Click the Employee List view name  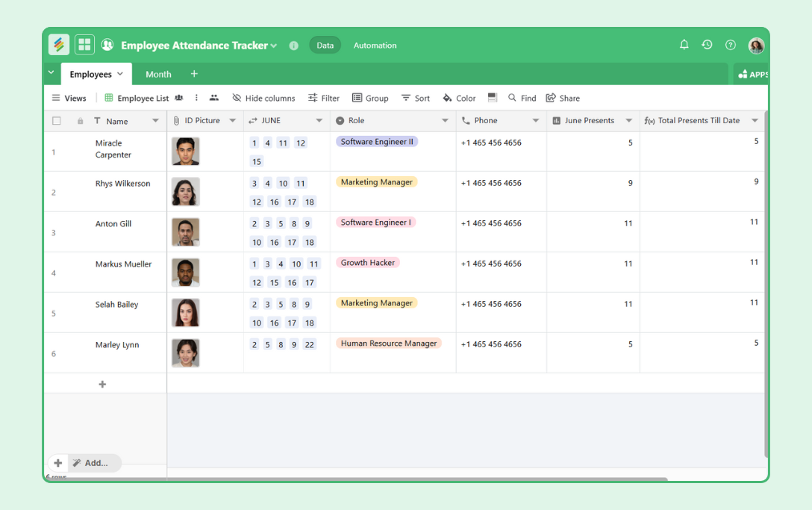coord(143,98)
